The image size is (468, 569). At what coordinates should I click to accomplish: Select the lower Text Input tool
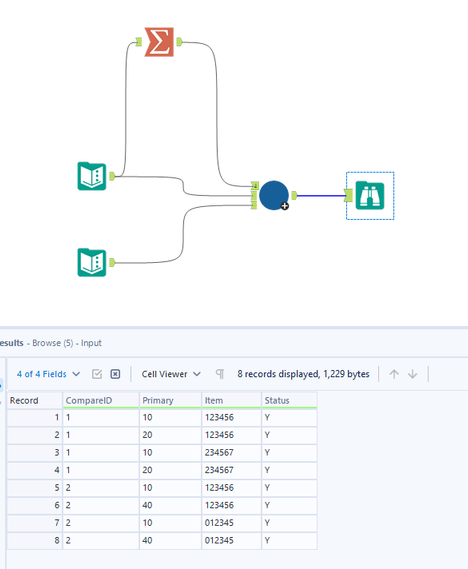92,262
